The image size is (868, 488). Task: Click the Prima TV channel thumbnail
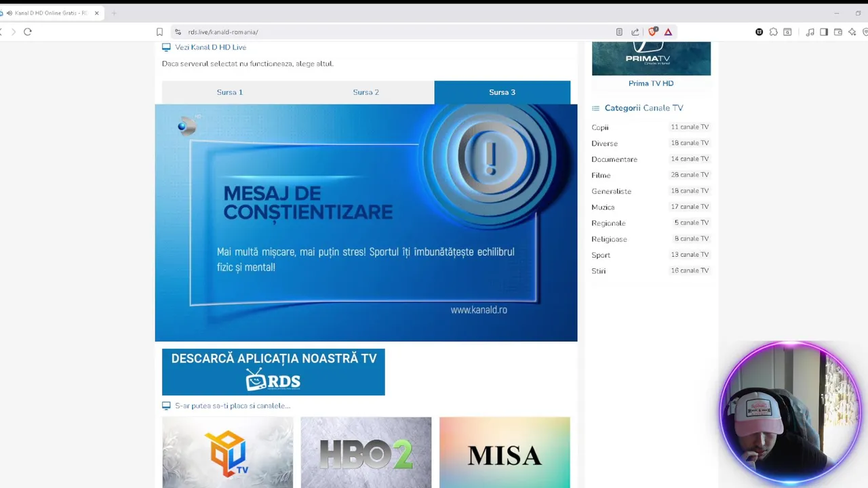point(651,58)
